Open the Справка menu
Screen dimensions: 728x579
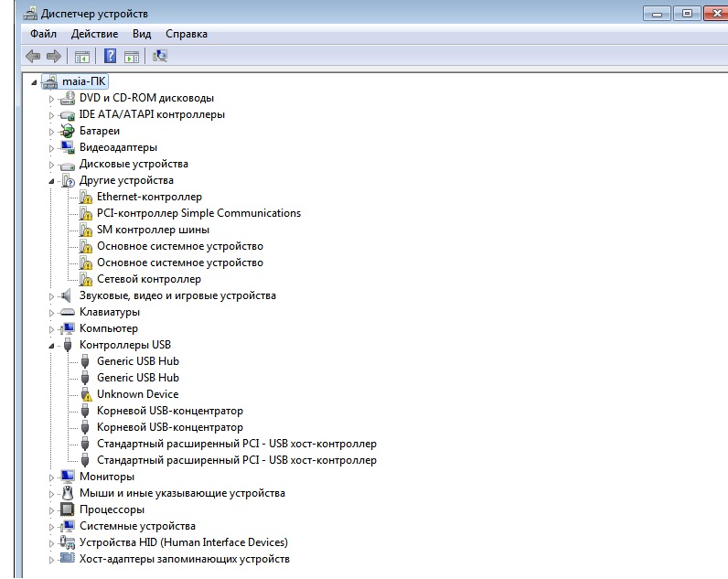coord(187,34)
